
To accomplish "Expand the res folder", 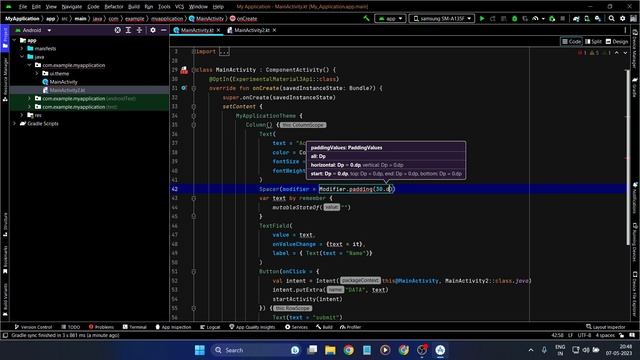I will [22, 115].
